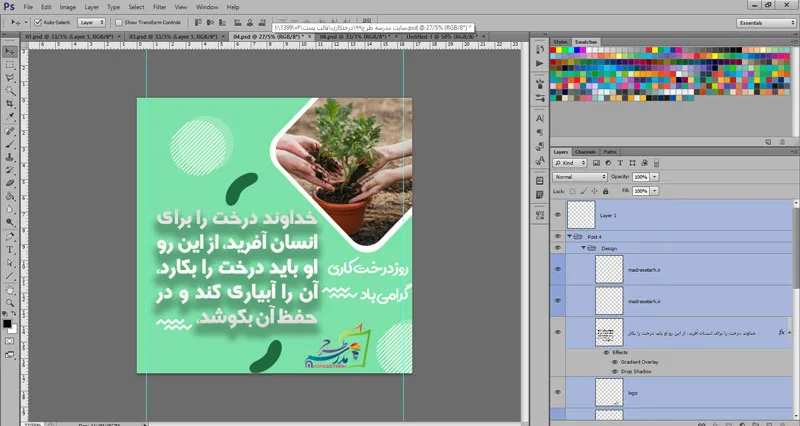Toggle layer filtering on/off switch

[656, 163]
